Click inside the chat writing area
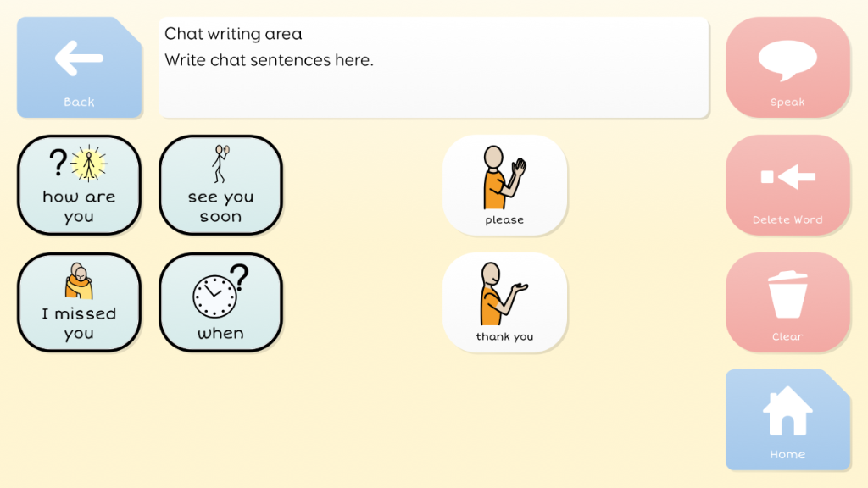Viewport: 868px width, 488px height. pos(433,67)
